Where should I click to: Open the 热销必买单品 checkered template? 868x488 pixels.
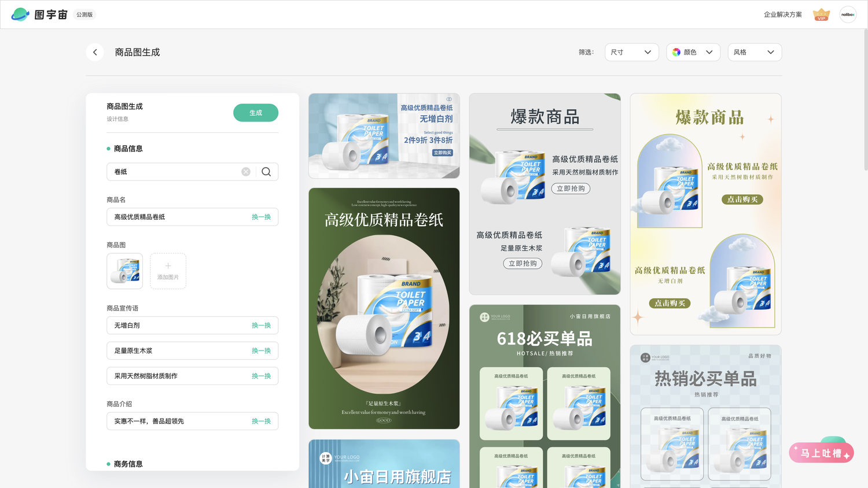coord(706,416)
